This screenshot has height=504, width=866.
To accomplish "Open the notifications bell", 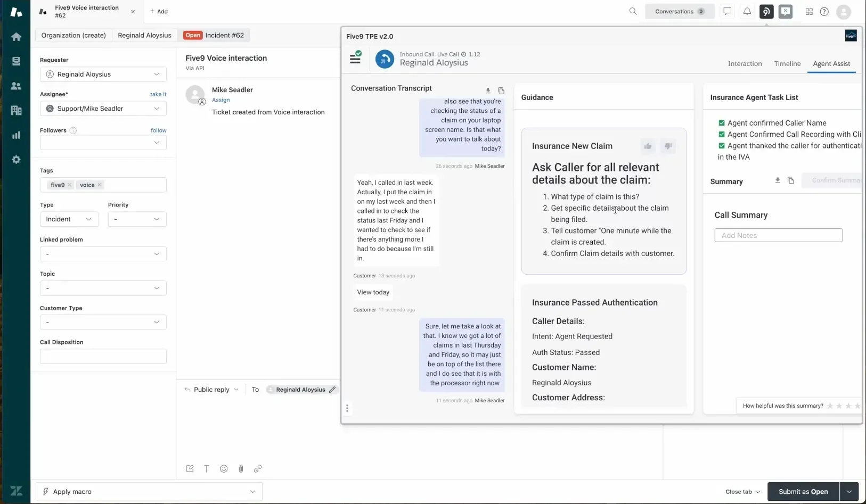I will pyautogui.click(x=747, y=11).
